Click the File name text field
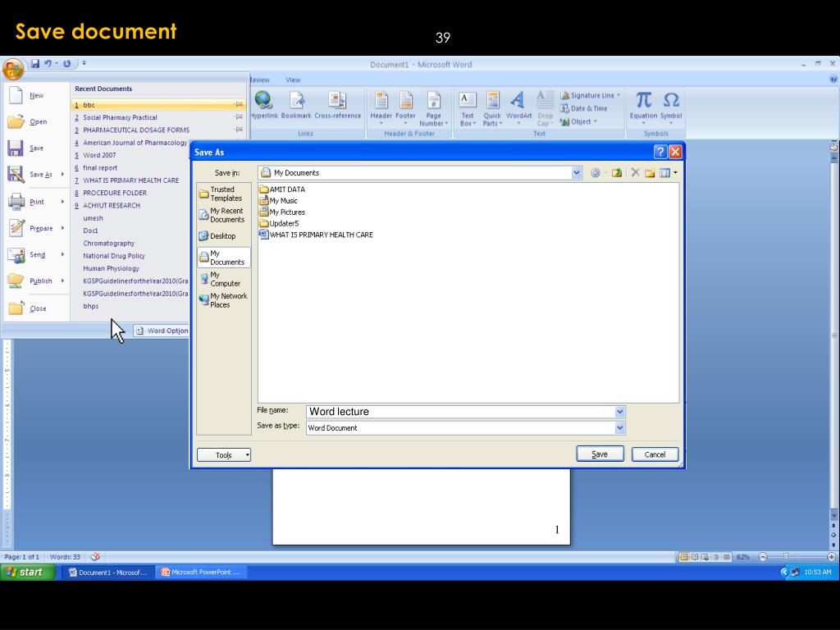Image resolution: width=840 pixels, height=630 pixels. [460, 412]
